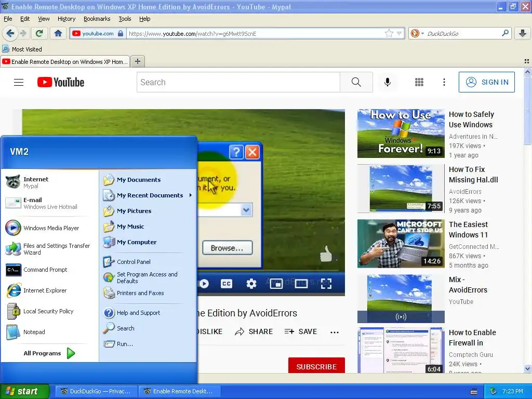
Task: Click the page vertical scrollbar thumb
Action: coord(527,110)
